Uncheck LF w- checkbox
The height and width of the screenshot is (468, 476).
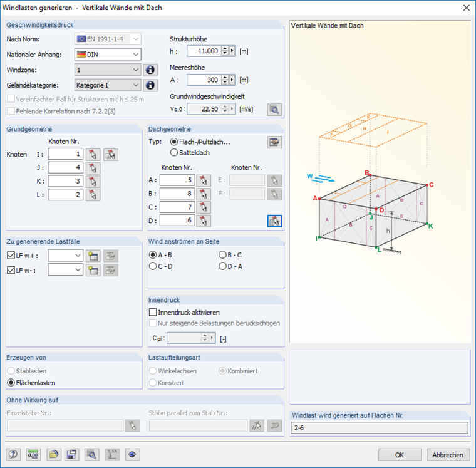pos(11,270)
